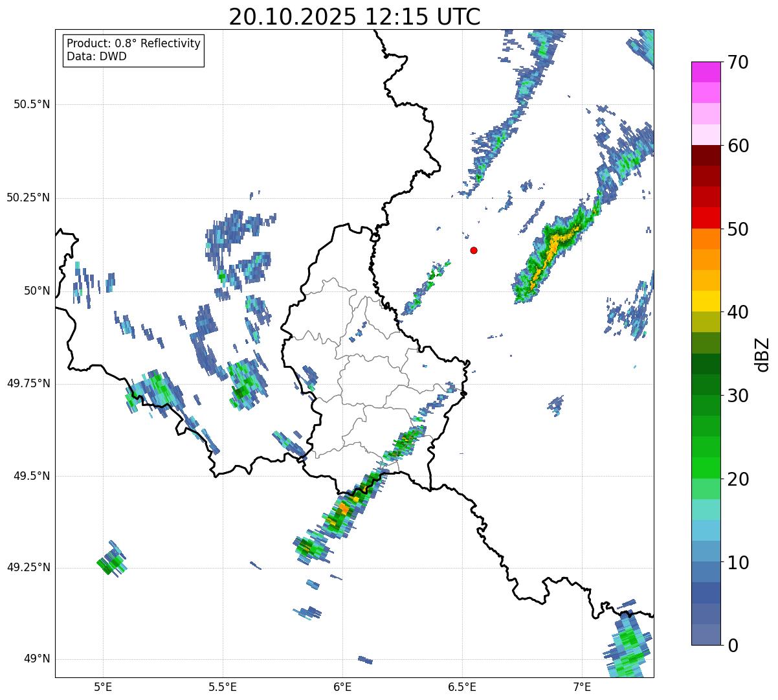
Task: Click the 5.5°E longitude label
Action: pos(223,687)
